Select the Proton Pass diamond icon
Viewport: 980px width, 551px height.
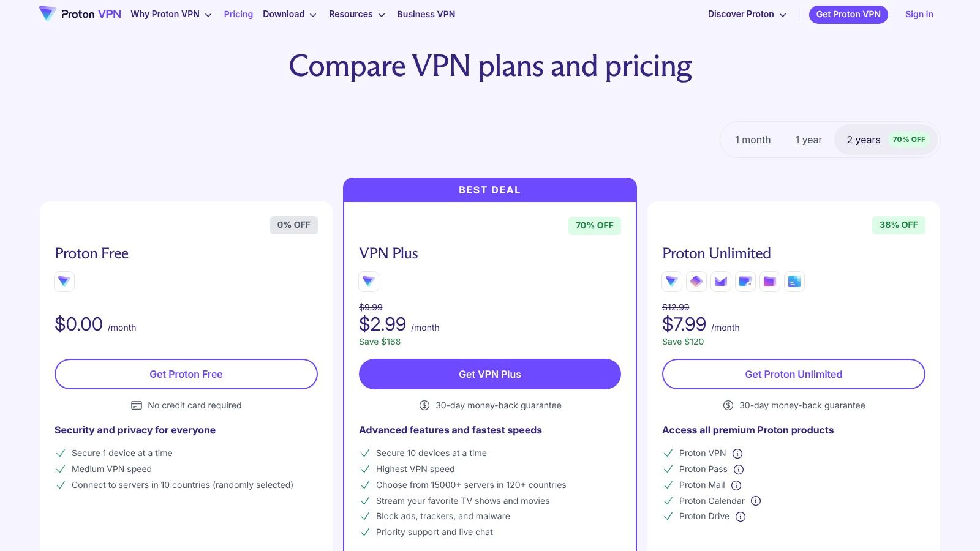point(696,281)
